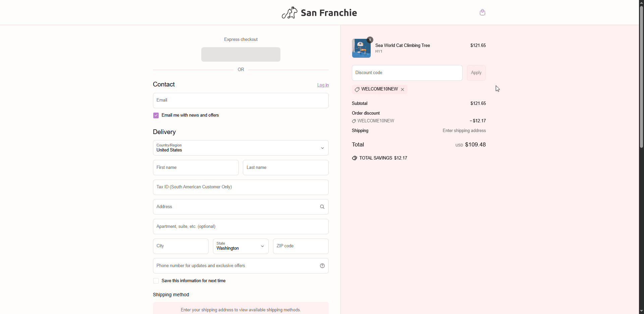
Task: Click the Sea World Cat Climbing Tree thumbnail
Action: point(361,48)
